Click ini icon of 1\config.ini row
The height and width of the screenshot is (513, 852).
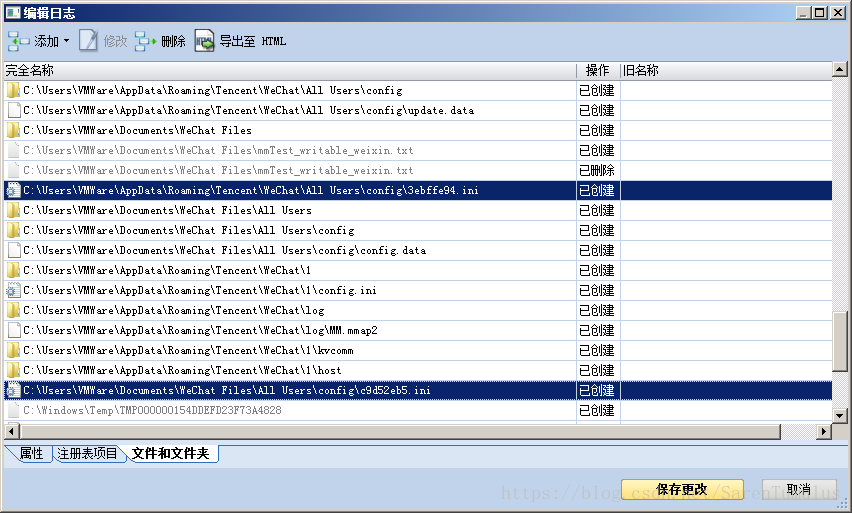click(13, 290)
